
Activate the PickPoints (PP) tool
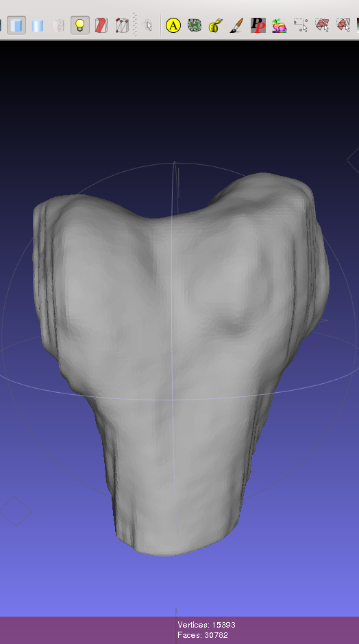click(x=258, y=25)
